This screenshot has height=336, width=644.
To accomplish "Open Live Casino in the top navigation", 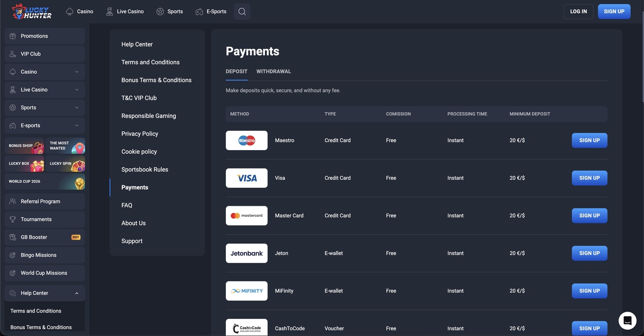I will pyautogui.click(x=125, y=12).
